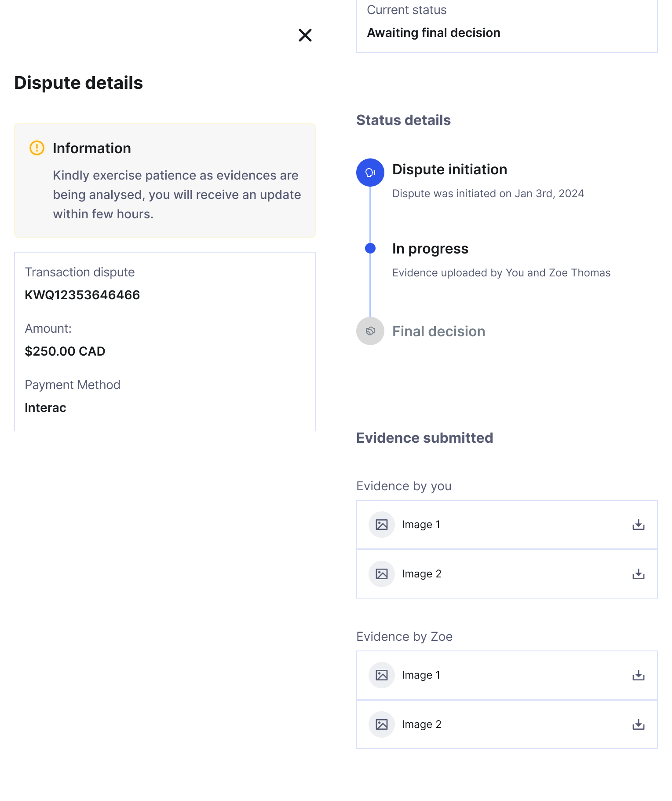This screenshot has width=672, height=801.
Task: Click the In progress timeline dot
Action: point(370,248)
